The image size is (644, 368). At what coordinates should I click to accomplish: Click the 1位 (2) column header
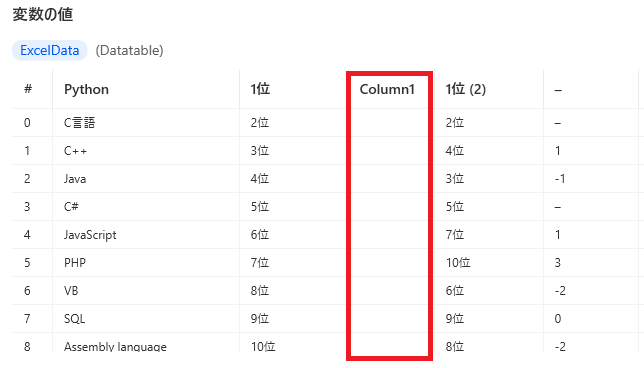(x=466, y=89)
